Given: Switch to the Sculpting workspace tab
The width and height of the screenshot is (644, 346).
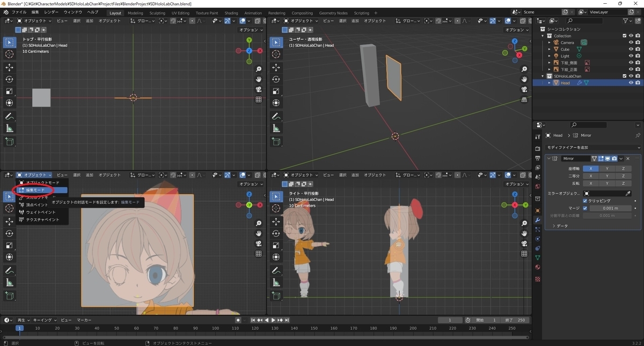Looking at the screenshot, I should coord(157,13).
